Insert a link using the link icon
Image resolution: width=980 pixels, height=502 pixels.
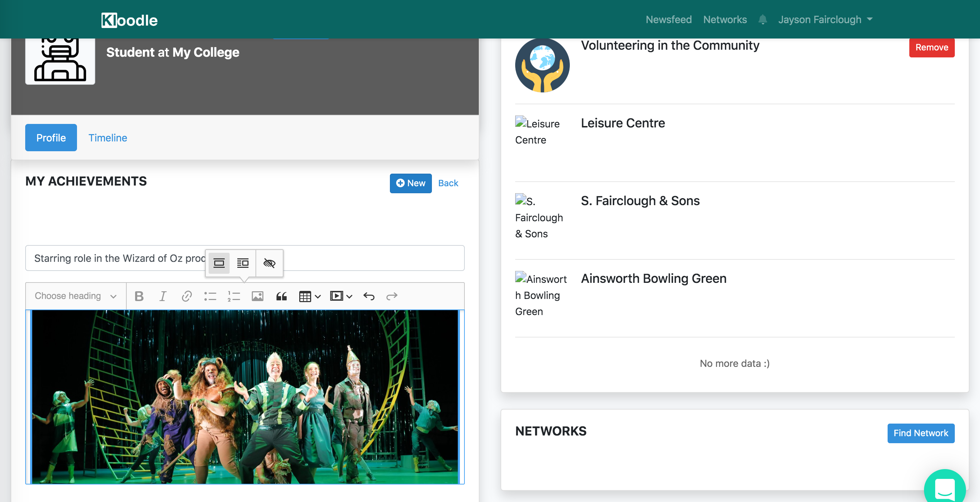point(187,296)
